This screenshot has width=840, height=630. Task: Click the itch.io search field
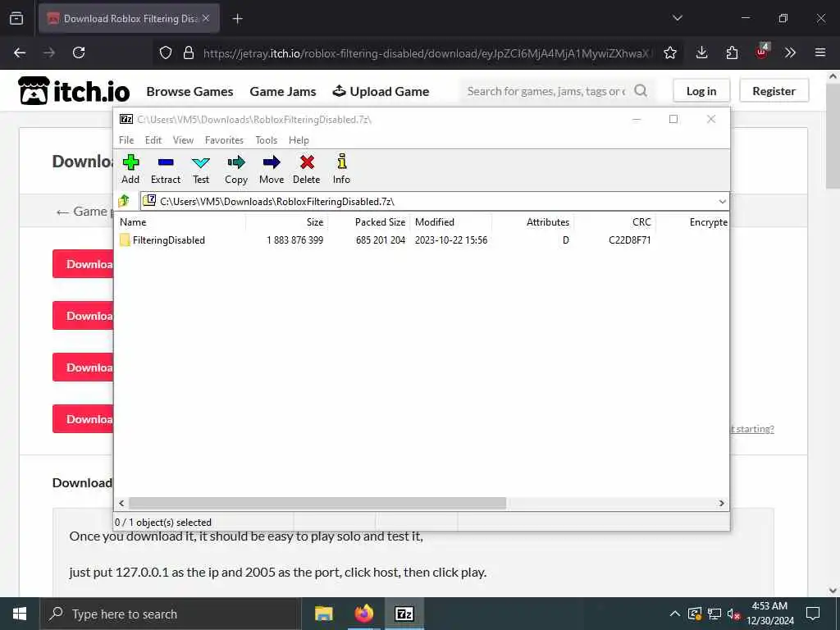tap(546, 91)
